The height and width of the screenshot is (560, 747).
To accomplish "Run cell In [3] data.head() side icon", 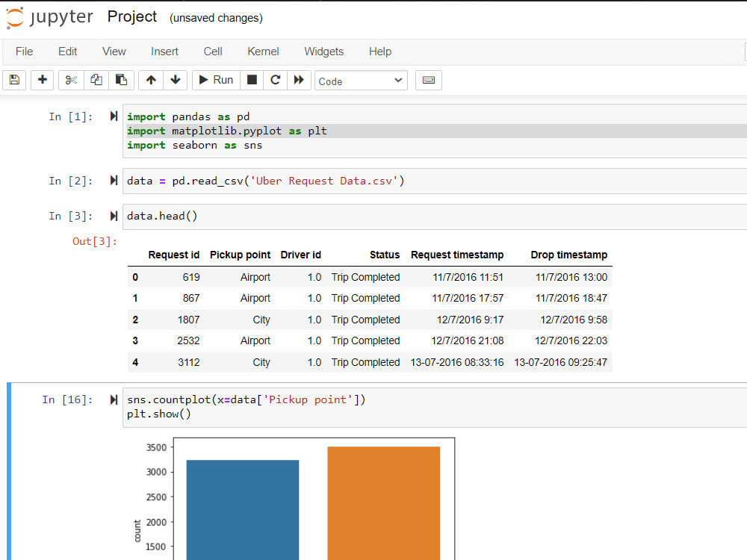I will tap(114, 217).
